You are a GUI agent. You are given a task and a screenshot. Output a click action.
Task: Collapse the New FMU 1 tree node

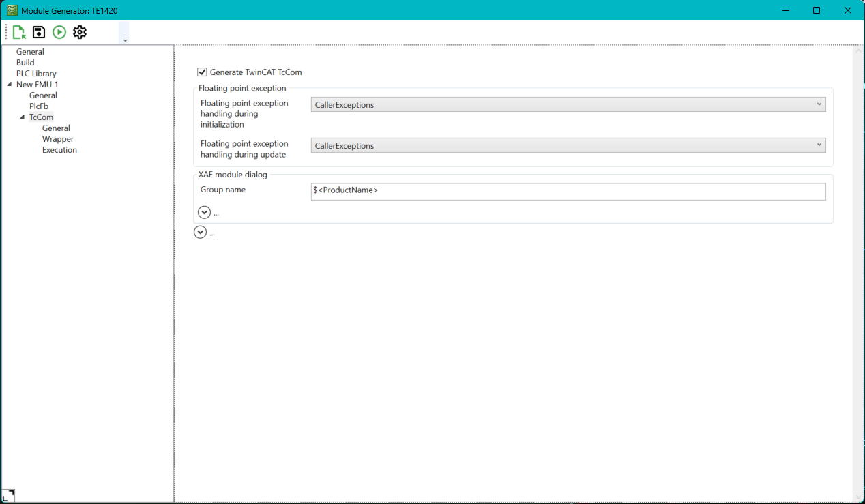(8, 84)
